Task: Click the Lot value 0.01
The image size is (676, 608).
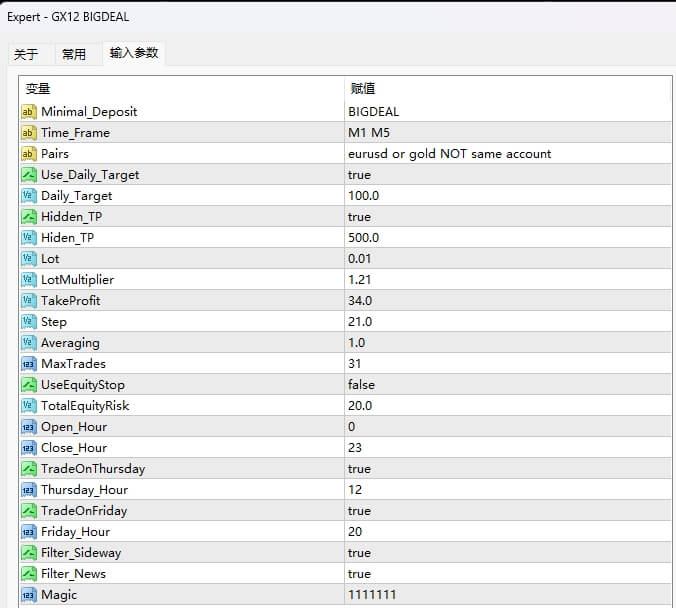Action: coord(360,259)
